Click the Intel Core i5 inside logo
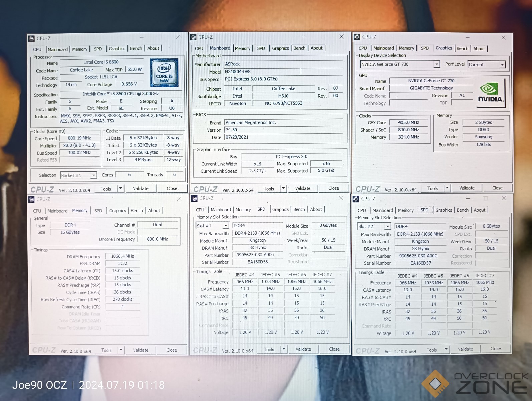The height and width of the screenshot is (401, 532). click(164, 73)
